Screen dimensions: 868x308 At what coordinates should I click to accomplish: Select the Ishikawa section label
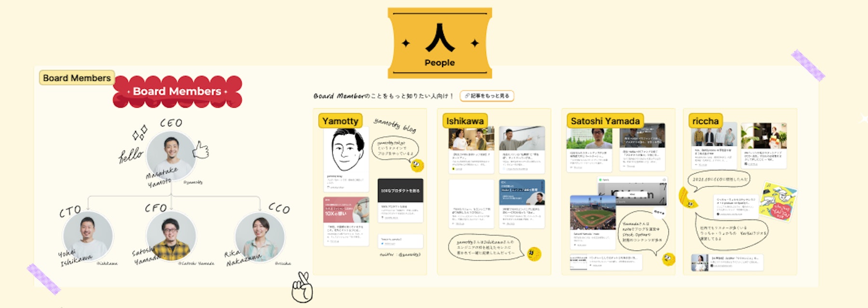click(465, 121)
